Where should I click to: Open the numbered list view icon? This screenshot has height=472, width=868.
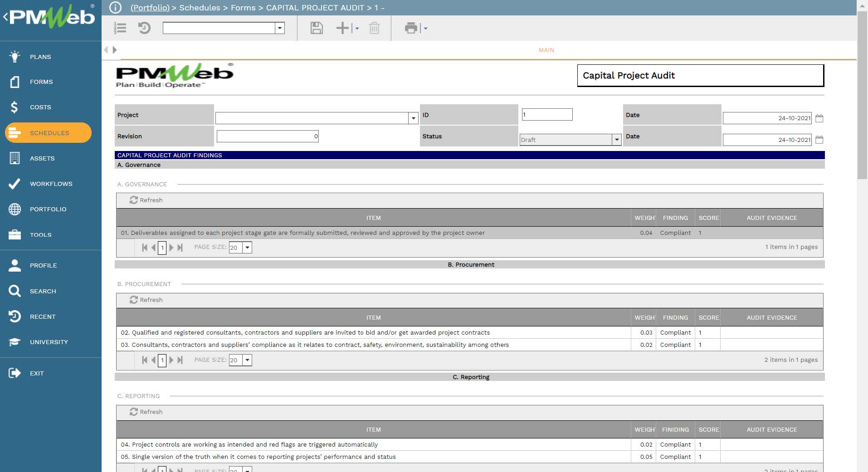120,28
